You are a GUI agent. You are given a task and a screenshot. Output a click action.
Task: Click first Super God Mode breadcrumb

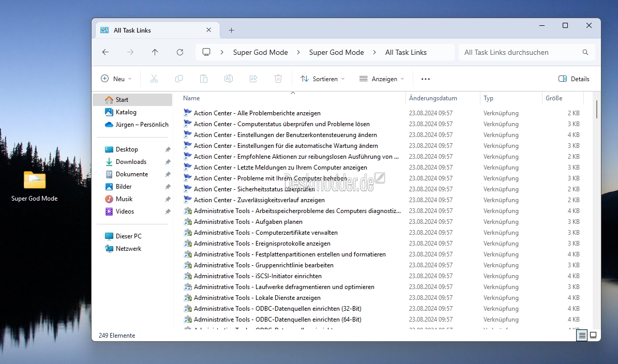(x=261, y=52)
